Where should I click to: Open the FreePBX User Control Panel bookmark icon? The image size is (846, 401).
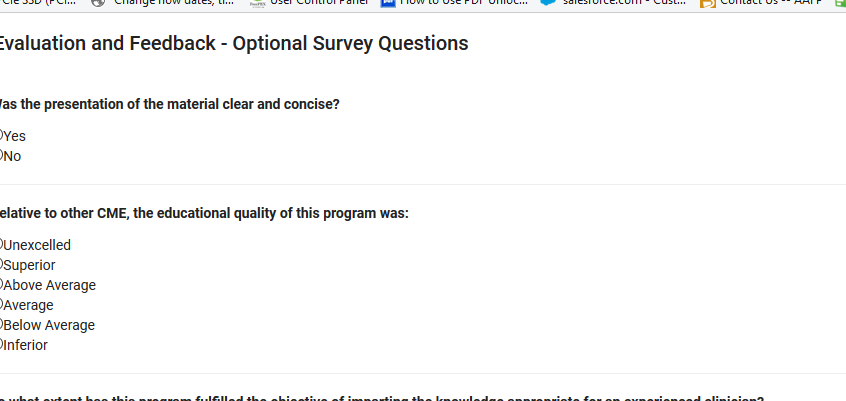[258, 2]
